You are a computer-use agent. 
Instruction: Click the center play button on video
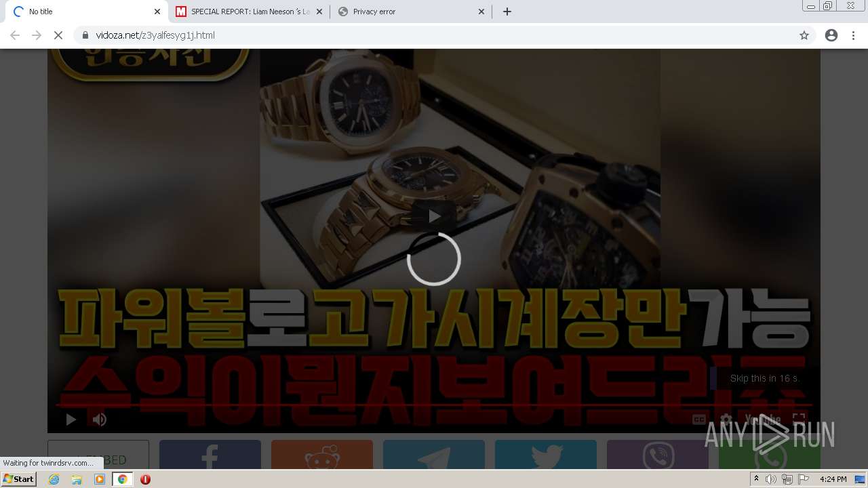click(x=434, y=216)
